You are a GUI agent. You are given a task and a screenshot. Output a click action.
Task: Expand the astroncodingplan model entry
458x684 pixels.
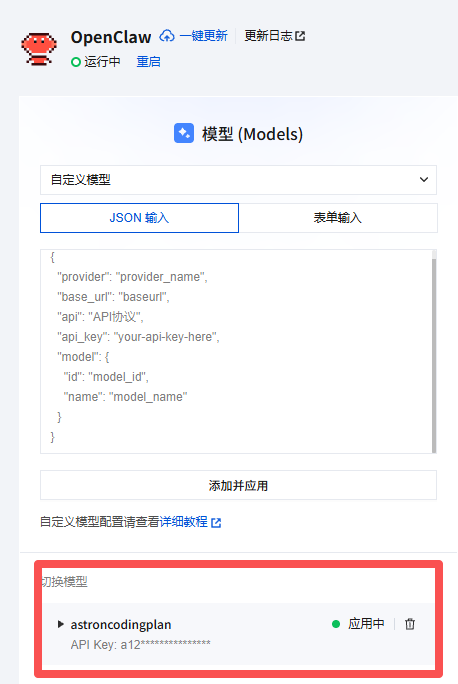coord(61,624)
